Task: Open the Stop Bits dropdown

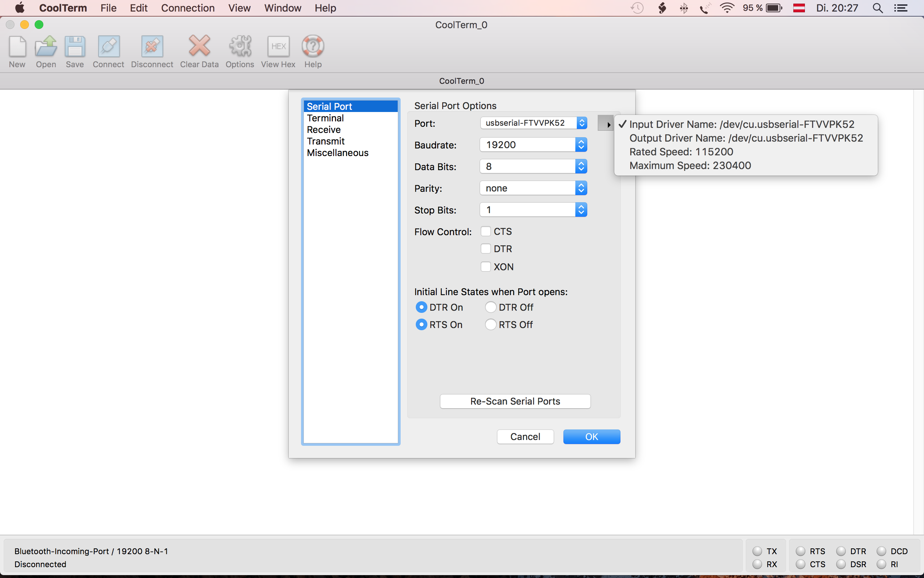Action: pyautogui.click(x=533, y=210)
